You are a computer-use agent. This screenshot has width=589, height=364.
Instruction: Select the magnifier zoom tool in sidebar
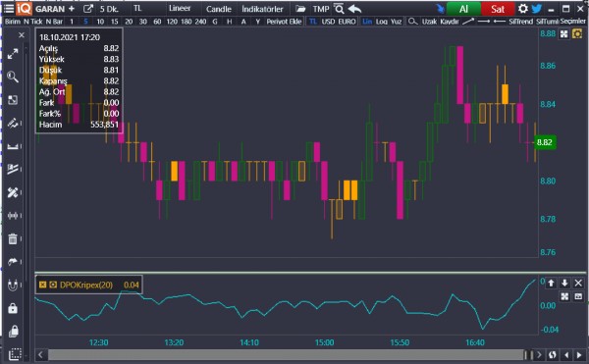13,77
